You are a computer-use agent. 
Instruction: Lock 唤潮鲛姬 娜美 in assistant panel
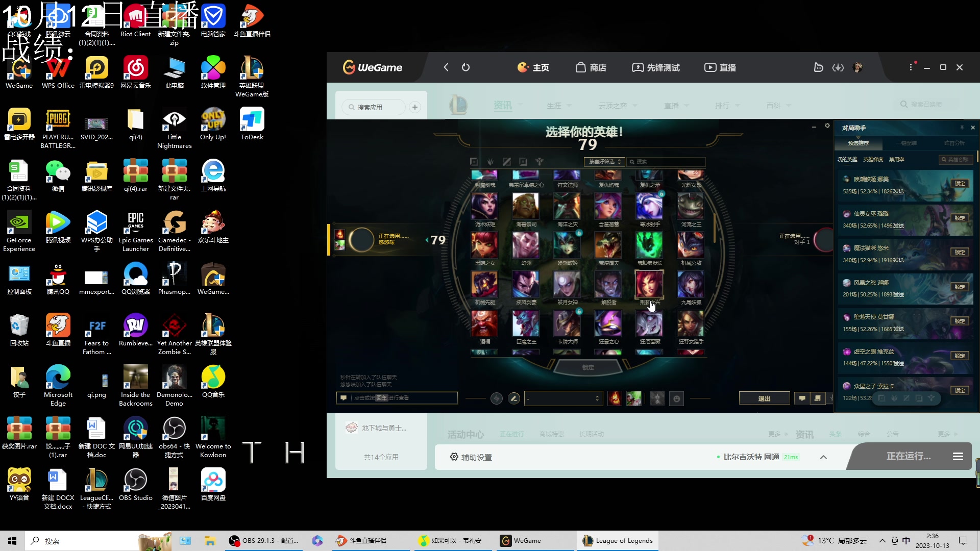click(x=960, y=183)
